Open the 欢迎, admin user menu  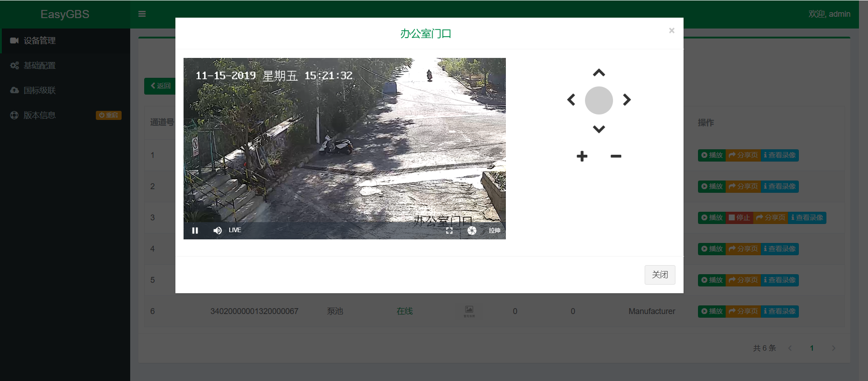click(829, 14)
